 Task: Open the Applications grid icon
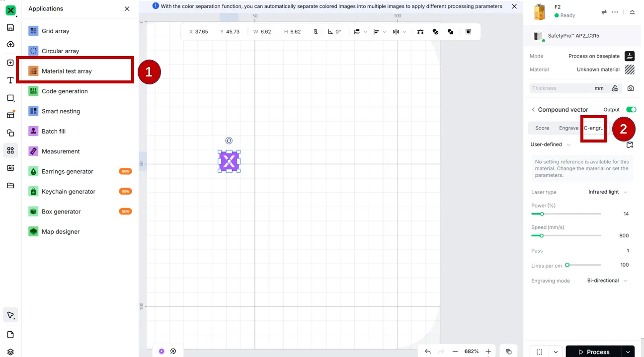10,150
